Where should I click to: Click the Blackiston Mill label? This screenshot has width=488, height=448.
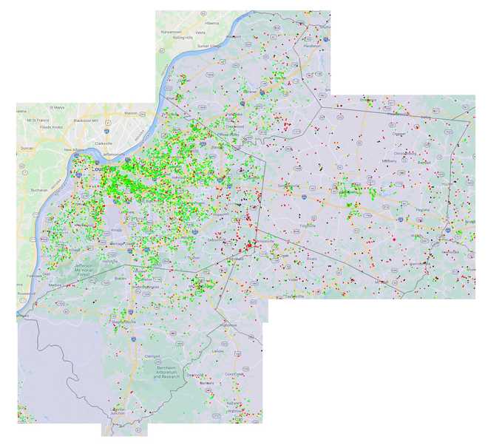[x=87, y=120]
